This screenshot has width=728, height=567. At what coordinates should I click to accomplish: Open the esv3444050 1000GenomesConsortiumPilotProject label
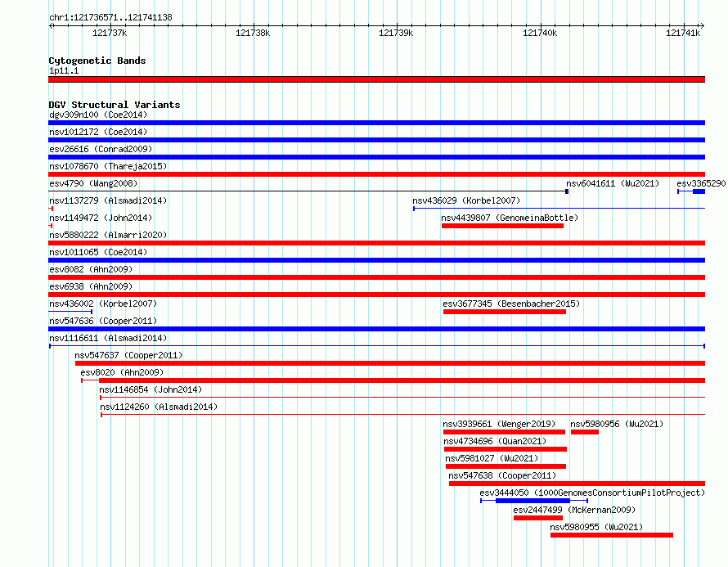pyautogui.click(x=592, y=493)
